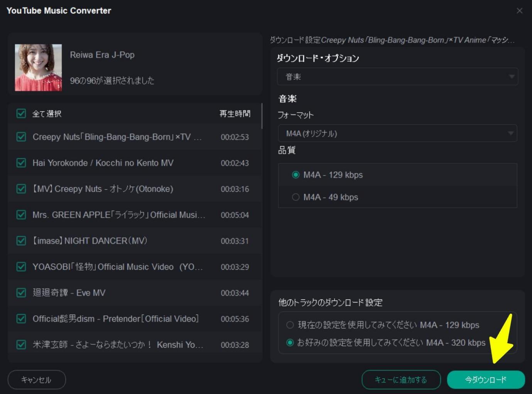
Task: Select the M4A - 49 kbps quality option
Action: pyautogui.click(x=296, y=197)
